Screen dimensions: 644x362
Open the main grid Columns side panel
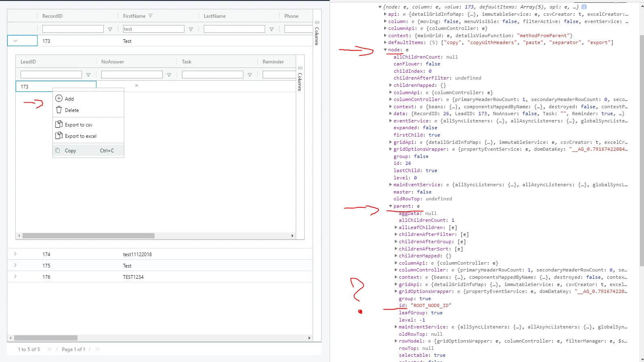pyautogui.click(x=317, y=33)
